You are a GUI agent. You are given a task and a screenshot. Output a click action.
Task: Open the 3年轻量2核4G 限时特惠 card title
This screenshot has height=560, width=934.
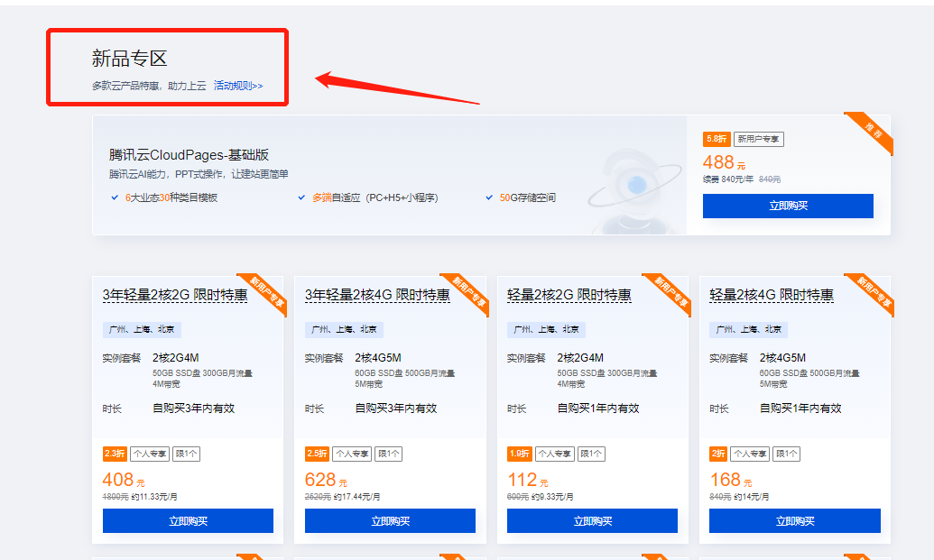pyautogui.click(x=377, y=295)
